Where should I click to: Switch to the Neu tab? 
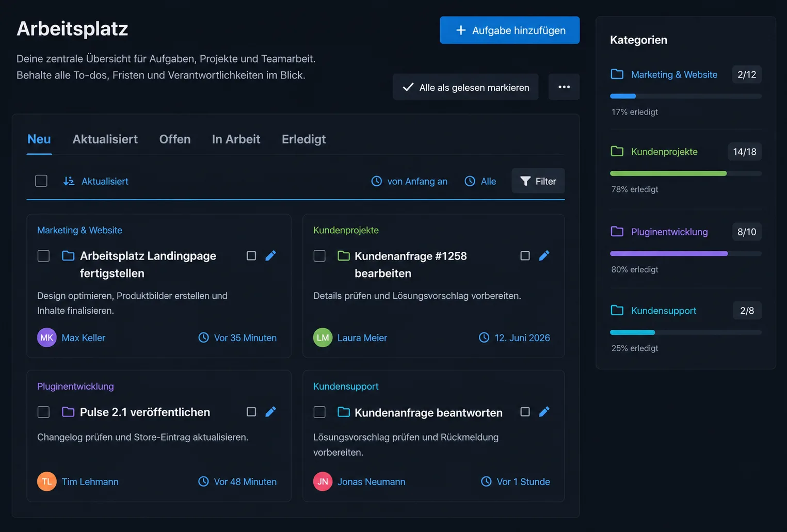tap(39, 139)
